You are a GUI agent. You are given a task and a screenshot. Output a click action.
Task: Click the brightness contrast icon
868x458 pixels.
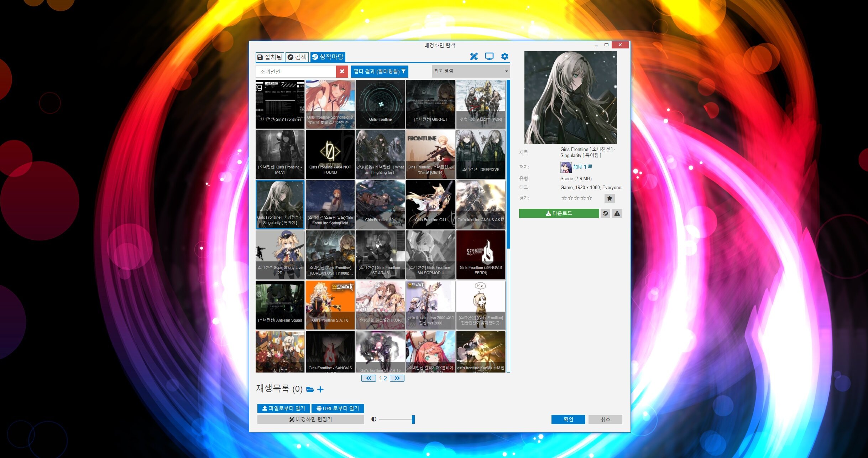click(x=373, y=419)
